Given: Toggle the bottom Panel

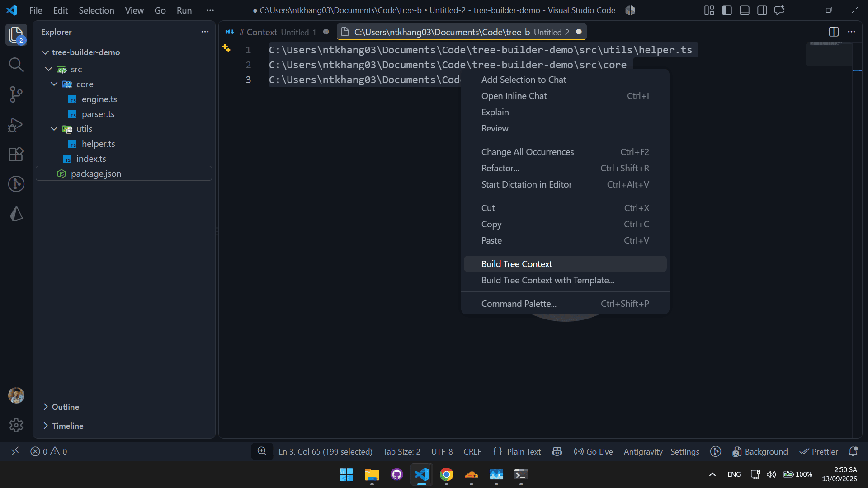Looking at the screenshot, I should 745,10.
